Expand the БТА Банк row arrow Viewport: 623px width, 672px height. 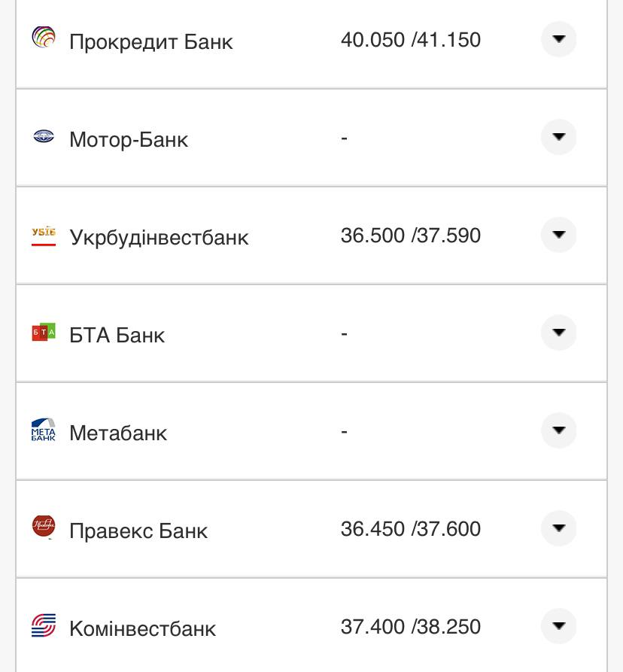point(558,333)
